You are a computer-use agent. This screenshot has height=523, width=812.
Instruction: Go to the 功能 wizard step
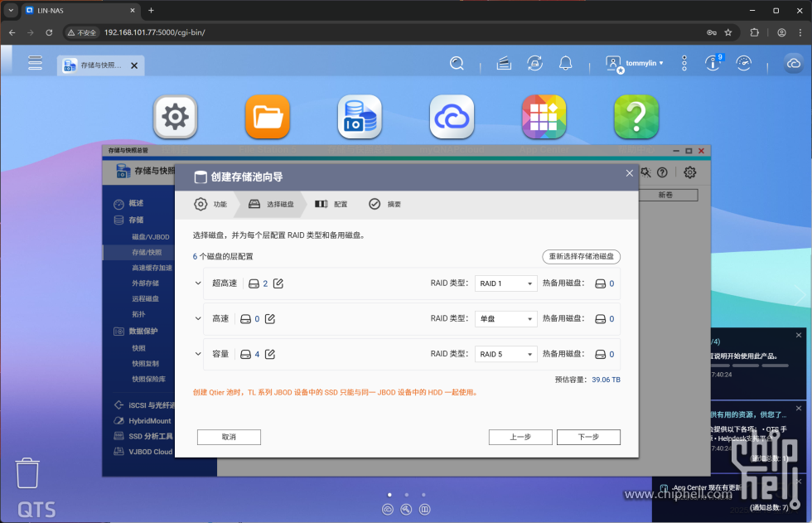(x=210, y=204)
